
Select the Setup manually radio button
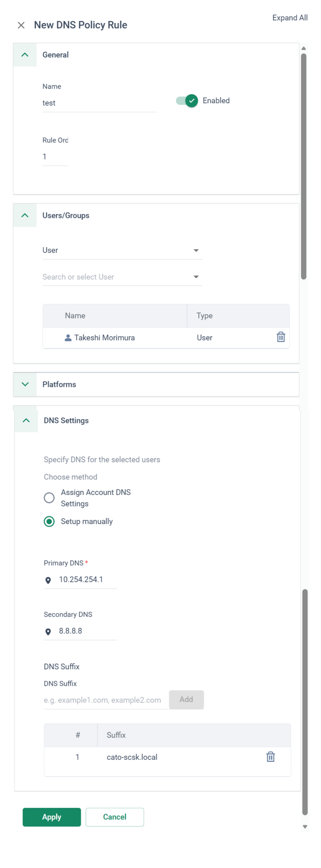pos(49,521)
